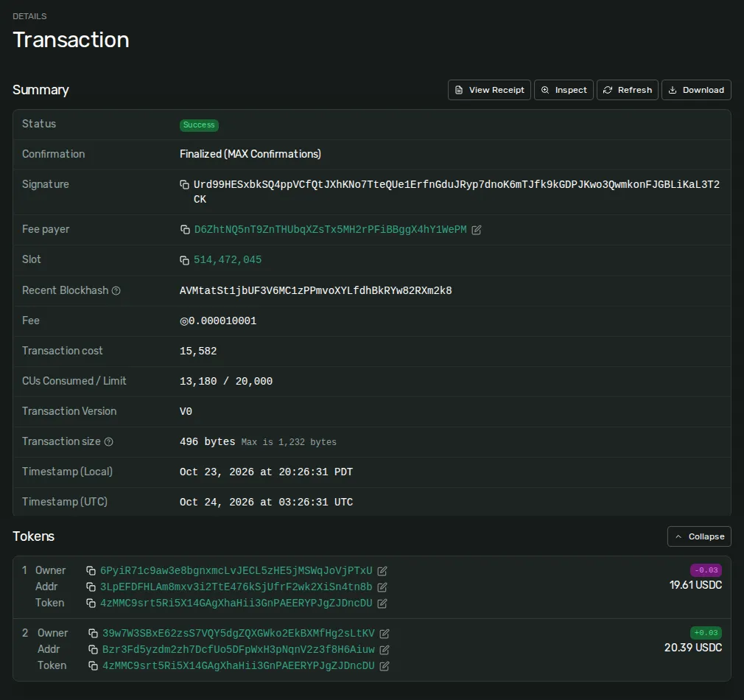Edit label for owner 39w7W3SBxE62 icon

pyautogui.click(x=385, y=633)
